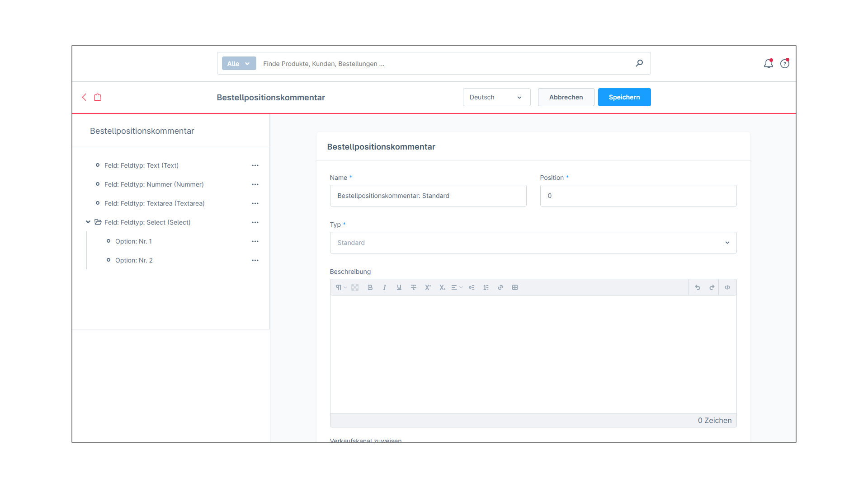This screenshot has width=868, height=488.
Task: Open the Deutsch language dropdown
Action: [x=496, y=97]
